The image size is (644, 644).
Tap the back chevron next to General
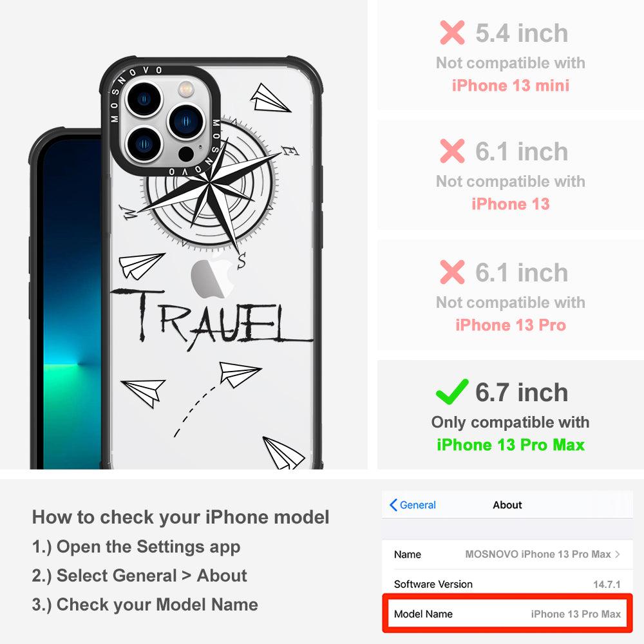coord(393,505)
